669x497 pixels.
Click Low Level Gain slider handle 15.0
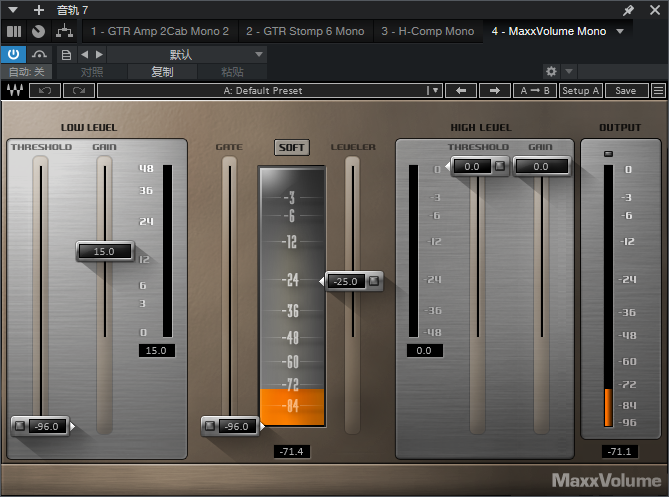tap(105, 251)
